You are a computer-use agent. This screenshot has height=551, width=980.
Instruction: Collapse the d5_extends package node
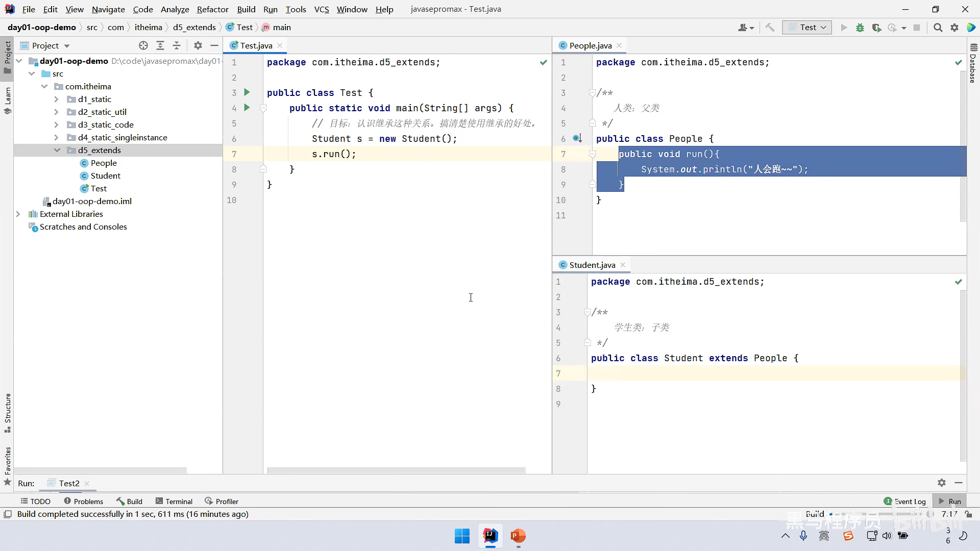tap(57, 150)
